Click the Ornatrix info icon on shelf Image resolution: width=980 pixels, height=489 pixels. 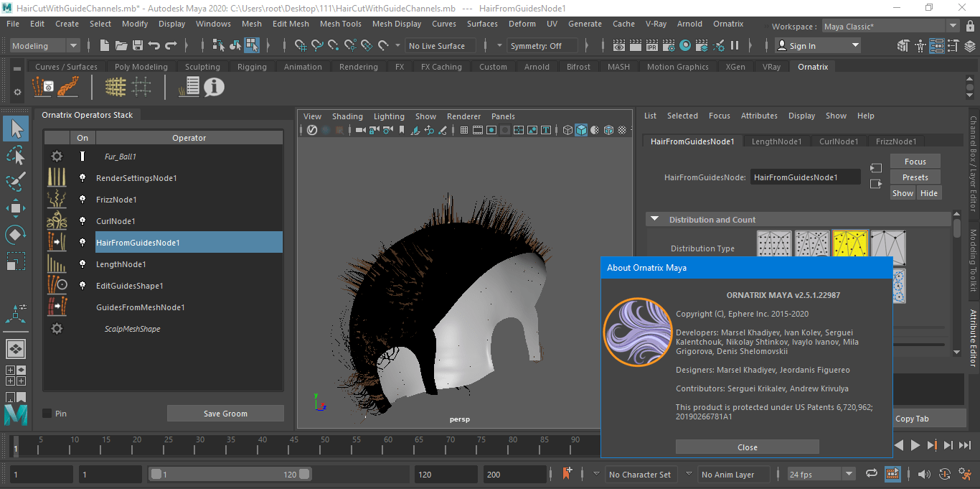214,88
